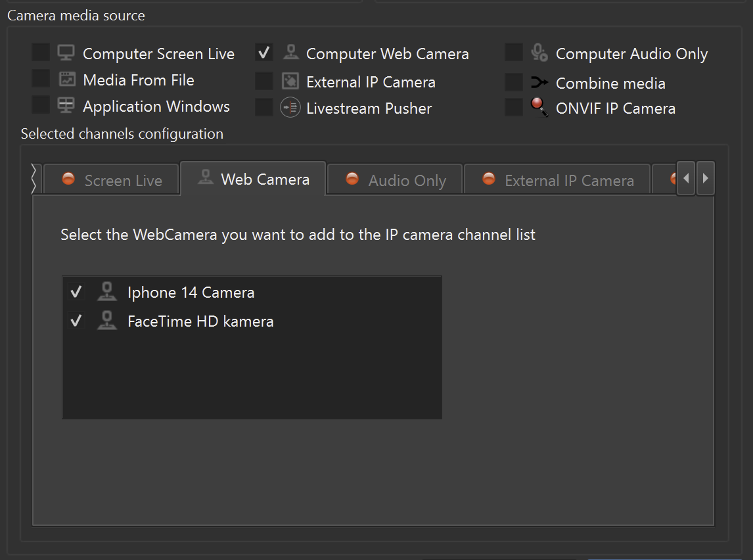Screen dimensions: 753x560
Task: Click the Computer Audio Only microphone icon
Action: pos(539,53)
